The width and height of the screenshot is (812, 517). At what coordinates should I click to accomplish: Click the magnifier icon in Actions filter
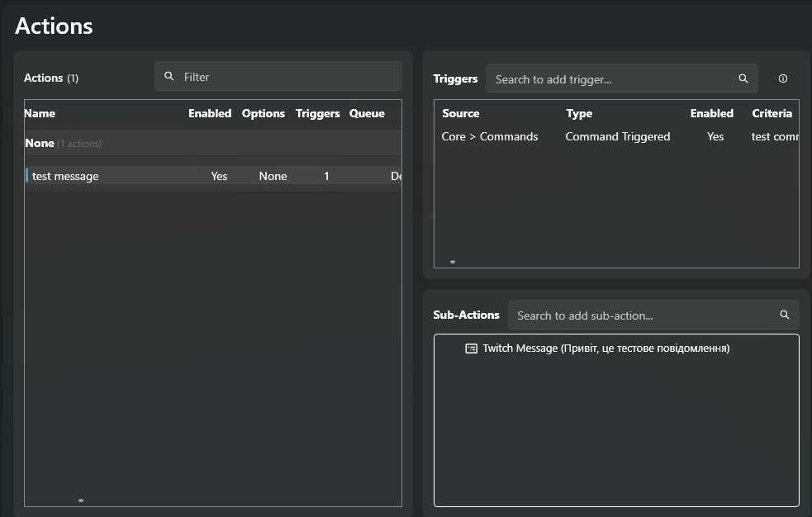[x=169, y=77]
